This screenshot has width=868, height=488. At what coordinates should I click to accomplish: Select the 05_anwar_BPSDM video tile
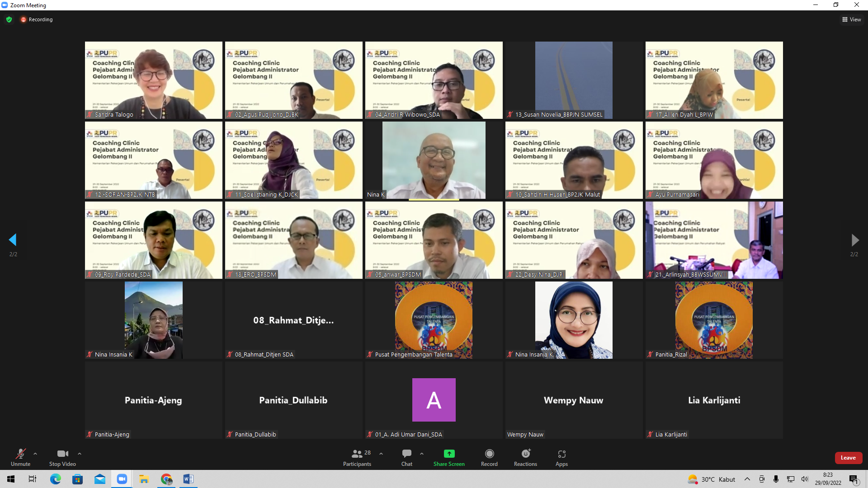[x=434, y=240]
